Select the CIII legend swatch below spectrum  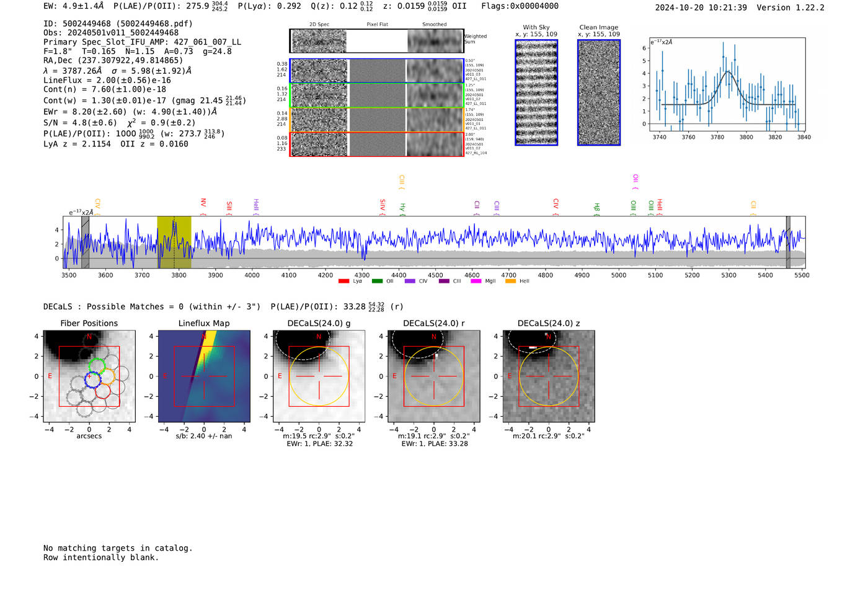point(444,282)
